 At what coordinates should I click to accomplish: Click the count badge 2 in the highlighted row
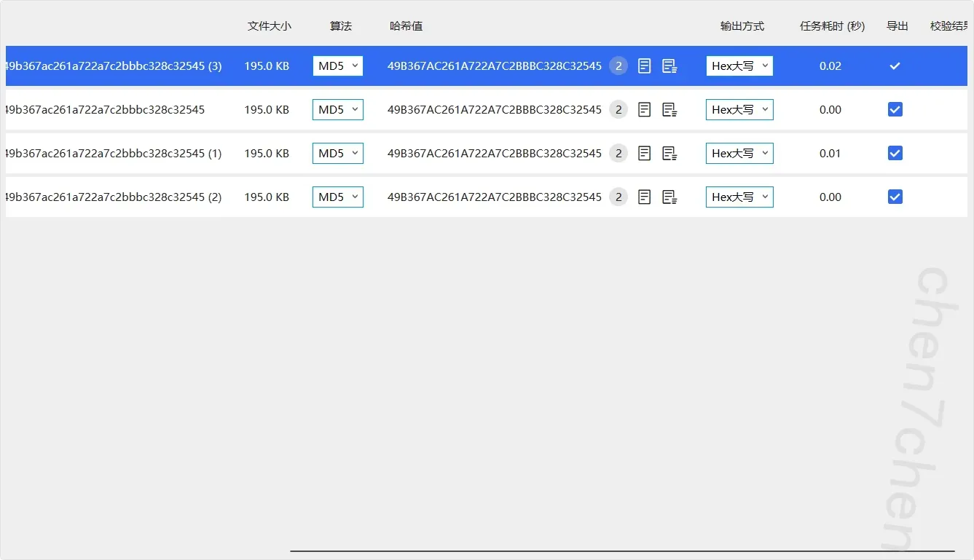click(x=618, y=66)
